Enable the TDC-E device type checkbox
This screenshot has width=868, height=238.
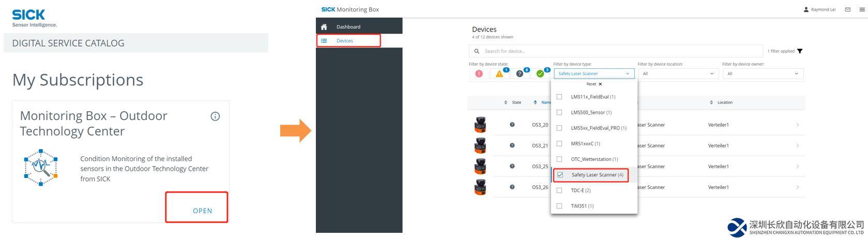[x=559, y=190]
